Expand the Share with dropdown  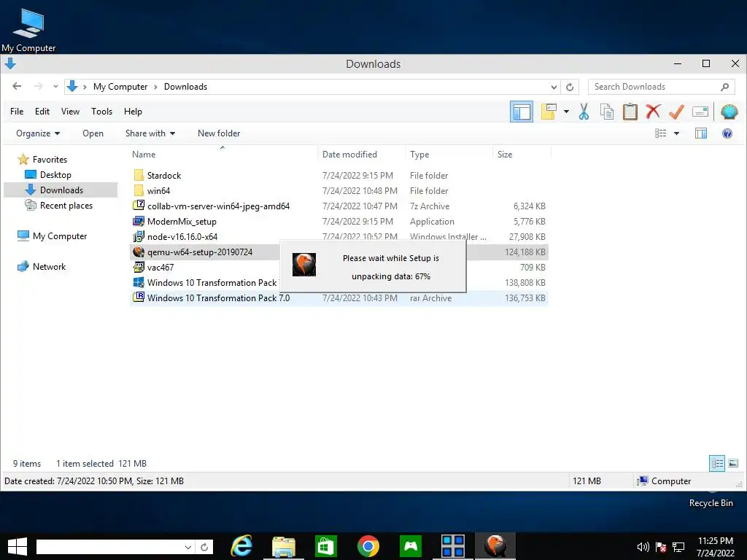tap(150, 133)
